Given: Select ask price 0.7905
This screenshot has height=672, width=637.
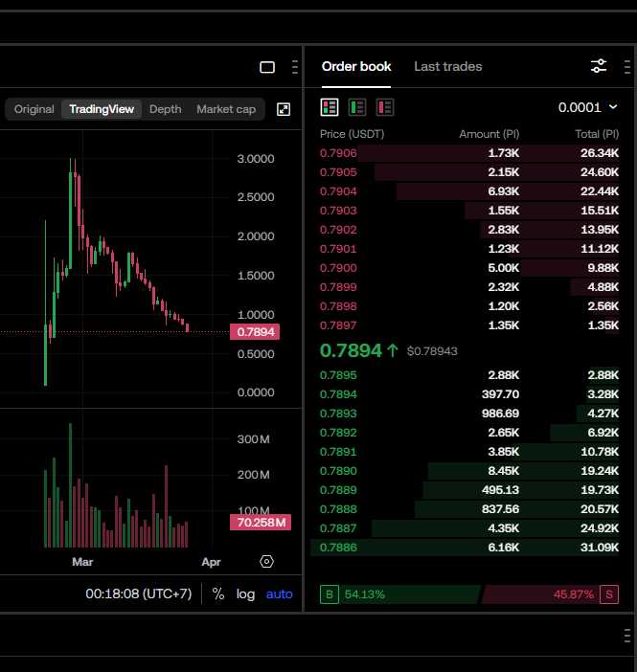Looking at the screenshot, I should click(x=338, y=172).
